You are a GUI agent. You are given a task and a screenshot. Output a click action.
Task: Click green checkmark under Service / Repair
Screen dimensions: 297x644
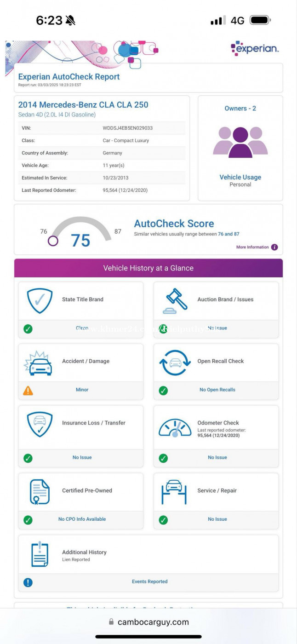tap(163, 520)
